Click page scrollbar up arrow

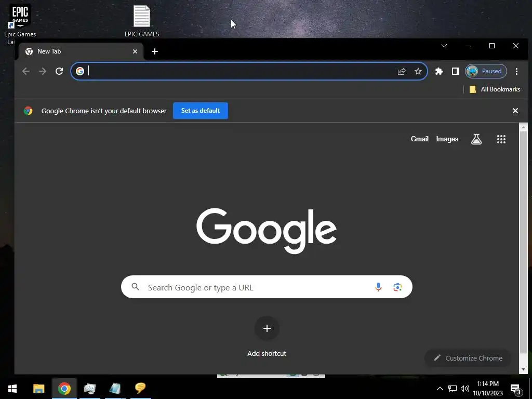(523, 128)
